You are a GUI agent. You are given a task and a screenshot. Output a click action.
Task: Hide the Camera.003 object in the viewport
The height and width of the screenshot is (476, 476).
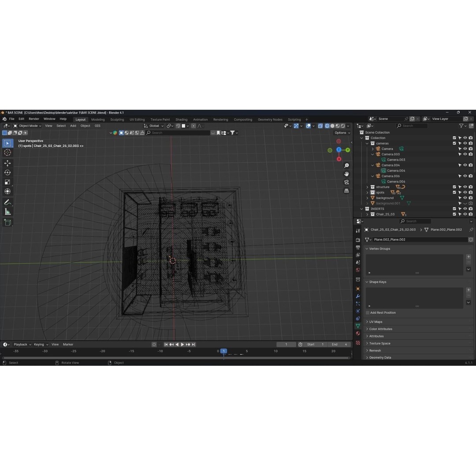click(465, 154)
